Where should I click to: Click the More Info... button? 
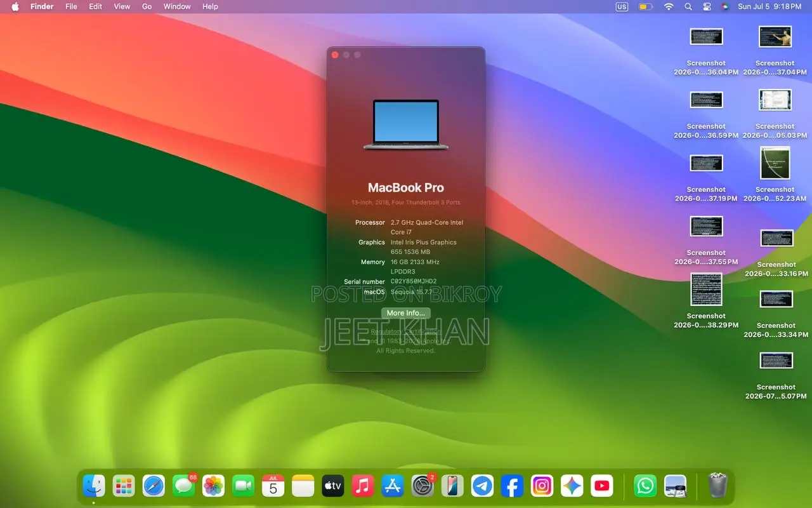tap(406, 313)
